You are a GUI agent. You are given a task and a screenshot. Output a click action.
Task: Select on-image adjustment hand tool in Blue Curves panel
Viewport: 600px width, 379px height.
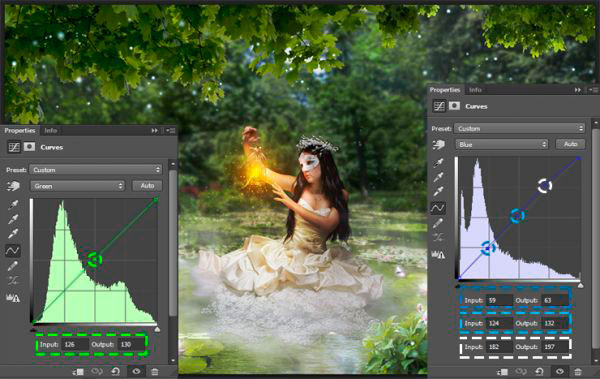(x=439, y=144)
